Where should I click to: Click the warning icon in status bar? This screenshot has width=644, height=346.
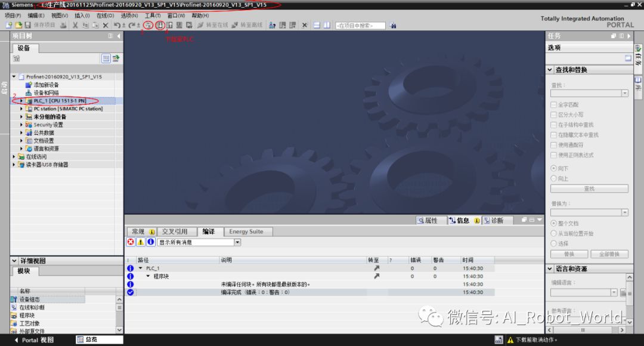(510, 340)
